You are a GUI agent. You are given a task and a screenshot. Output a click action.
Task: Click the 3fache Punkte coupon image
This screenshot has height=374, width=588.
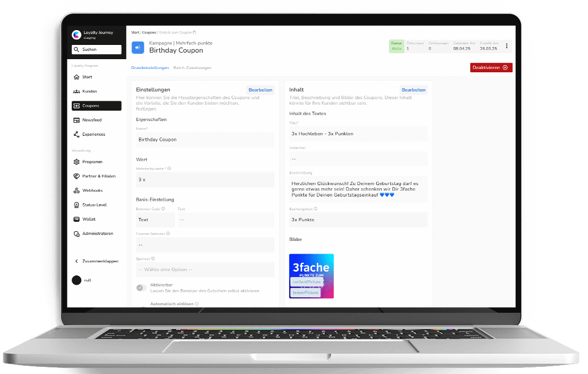[312, 276]
